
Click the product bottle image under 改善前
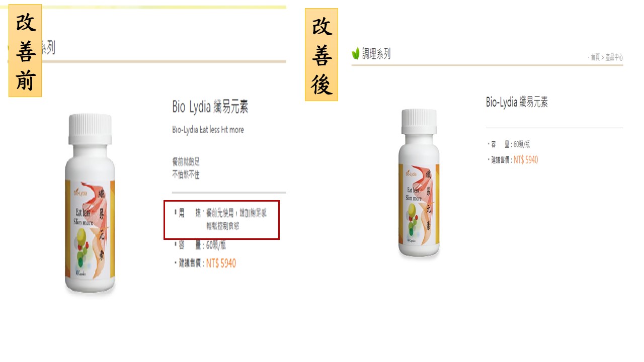coord(90,204)
